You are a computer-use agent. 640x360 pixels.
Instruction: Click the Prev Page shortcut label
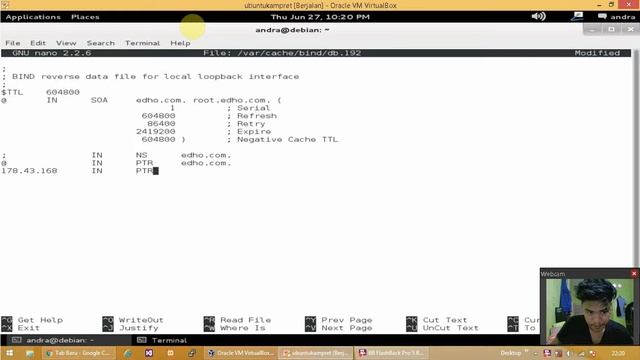(x=347, y=320)
